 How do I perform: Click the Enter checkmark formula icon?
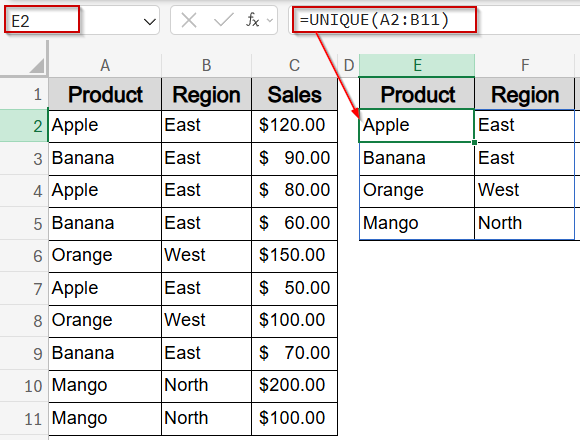pos(223,20)
